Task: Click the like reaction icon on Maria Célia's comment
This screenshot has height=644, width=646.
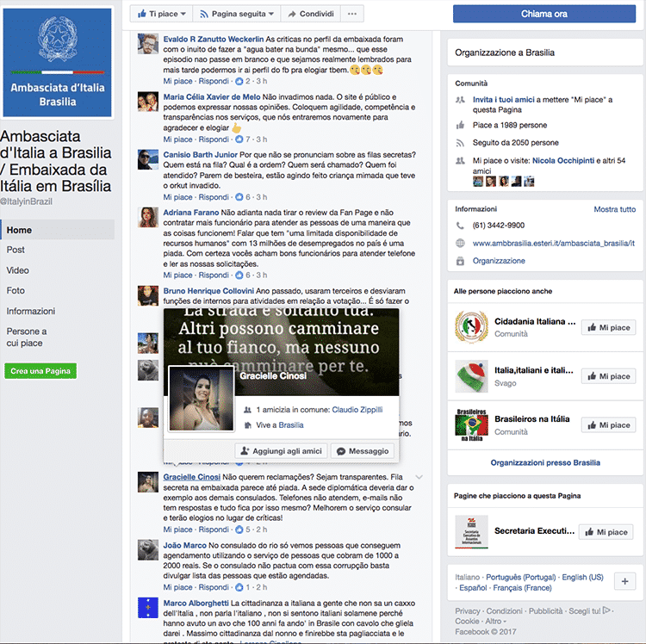Action: 239,139
